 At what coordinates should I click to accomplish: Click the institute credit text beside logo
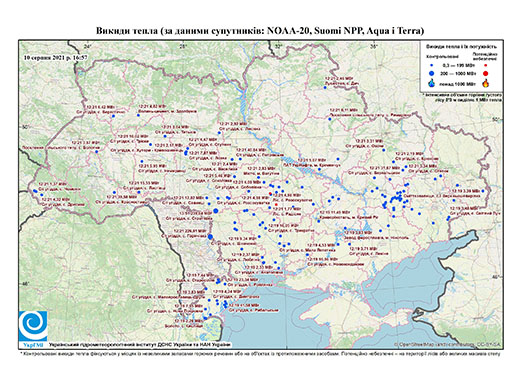pyautogui.click(x=140, y=344)
